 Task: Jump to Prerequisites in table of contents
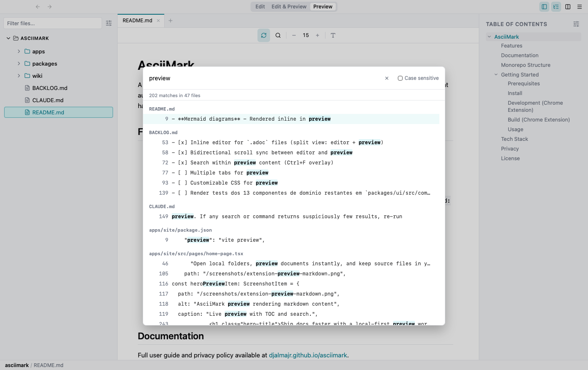tap(524, 84)
